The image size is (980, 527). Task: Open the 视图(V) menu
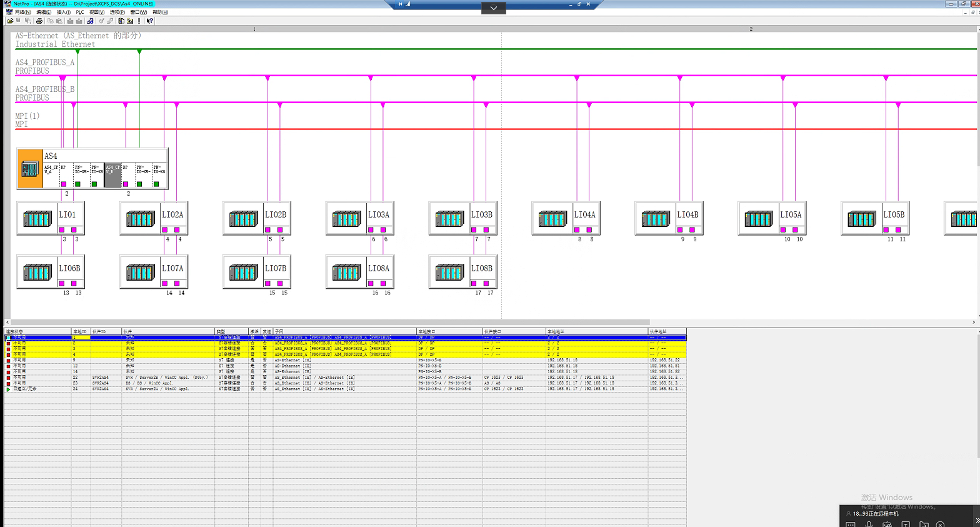[97, 12]
